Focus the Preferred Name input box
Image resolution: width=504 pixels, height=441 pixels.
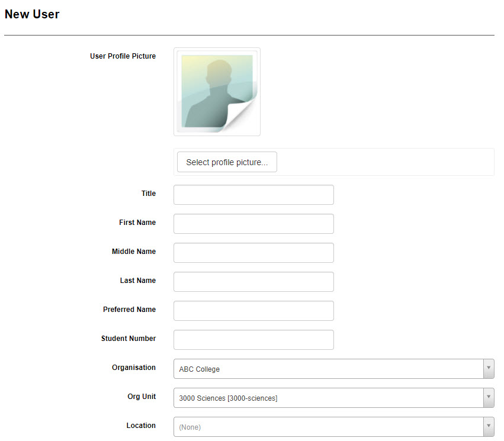[253, 311]
